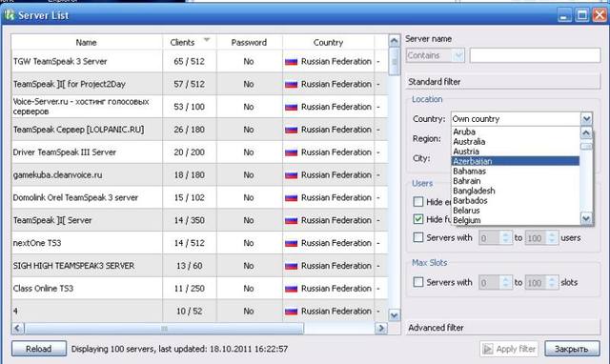Screen dimensions: 610x364
Task: Pick Bahrain from the country list
Action: click(x=515, y=181)
